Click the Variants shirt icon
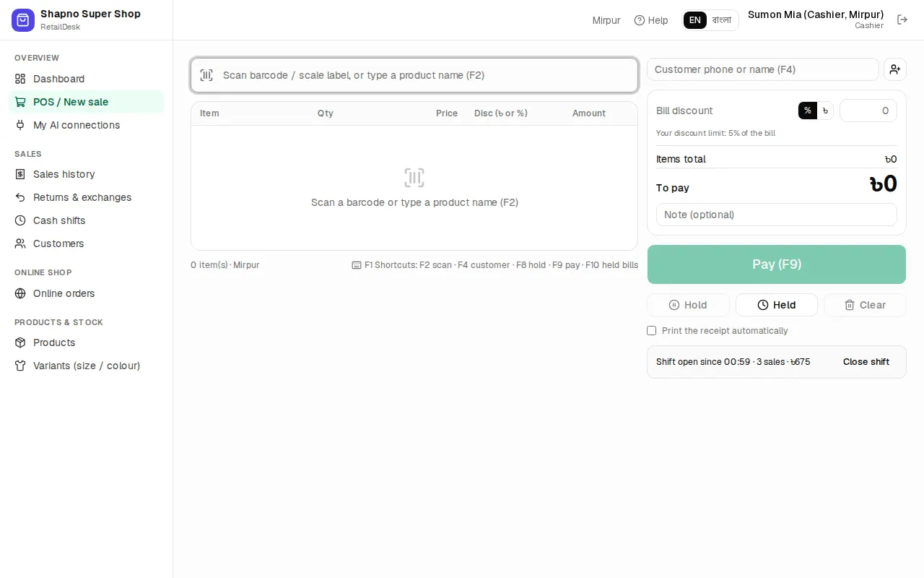Image resolution: width=924 pixels, height=578 pixels. (20, 366)
